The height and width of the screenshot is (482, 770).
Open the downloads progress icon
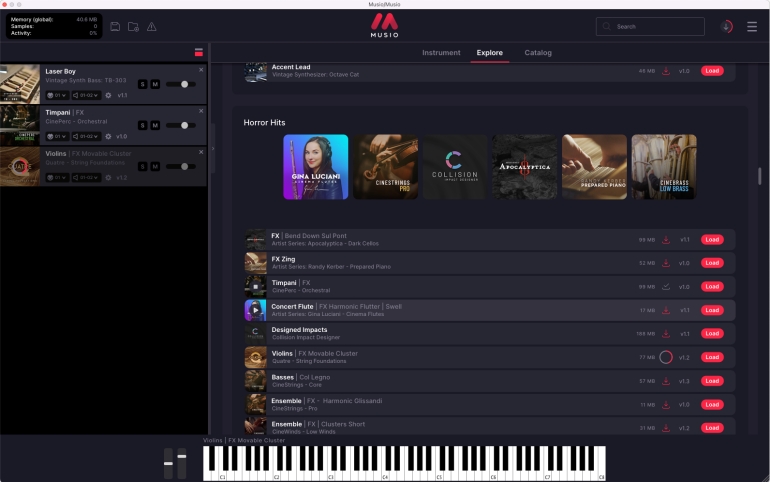tap(726, 27)
